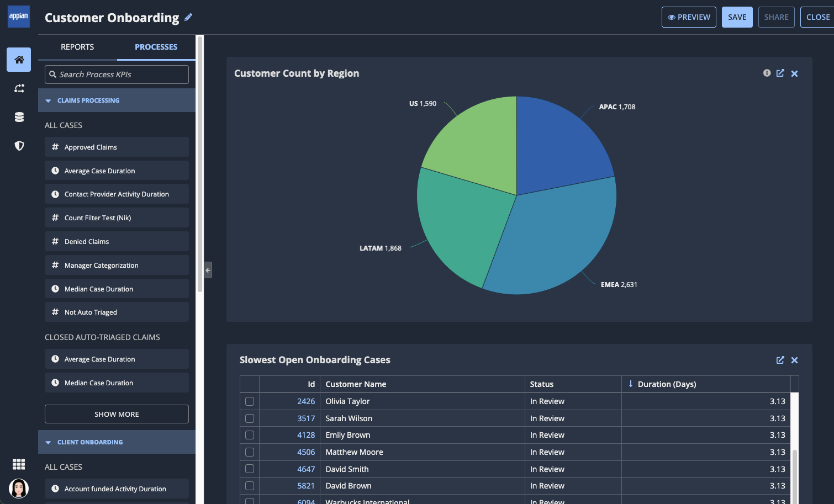Image resolution: width=834 pixels, height=504 pixels.
Task: Select Count Filter Test (Nik) KPI
Action: [117, 217]
